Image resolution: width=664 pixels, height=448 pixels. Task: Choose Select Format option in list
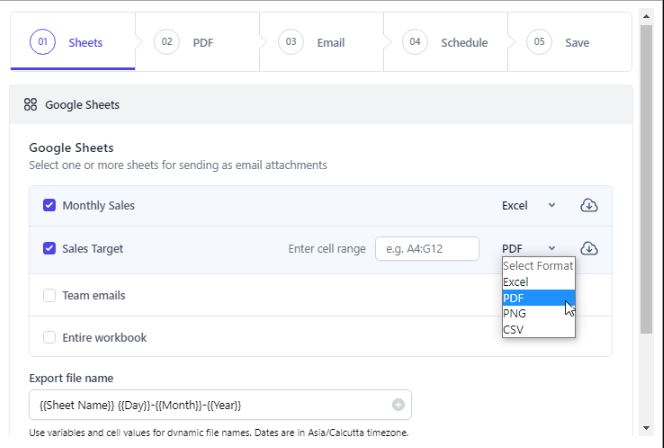click(x=538, y=266)
